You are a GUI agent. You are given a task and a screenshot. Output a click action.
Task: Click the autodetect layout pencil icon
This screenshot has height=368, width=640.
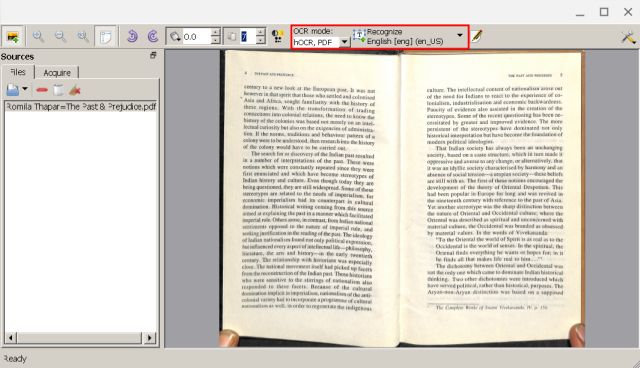tap(477, 36)
